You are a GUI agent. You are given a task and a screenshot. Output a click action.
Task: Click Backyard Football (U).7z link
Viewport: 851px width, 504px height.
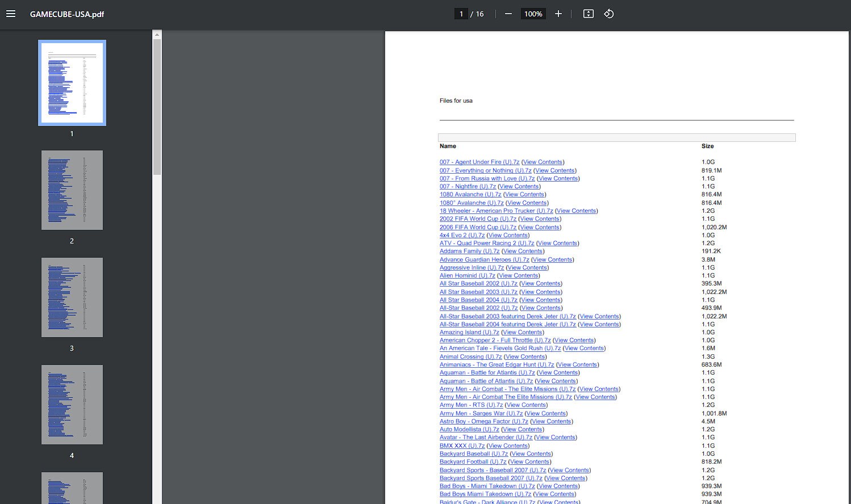click(473, 461)
